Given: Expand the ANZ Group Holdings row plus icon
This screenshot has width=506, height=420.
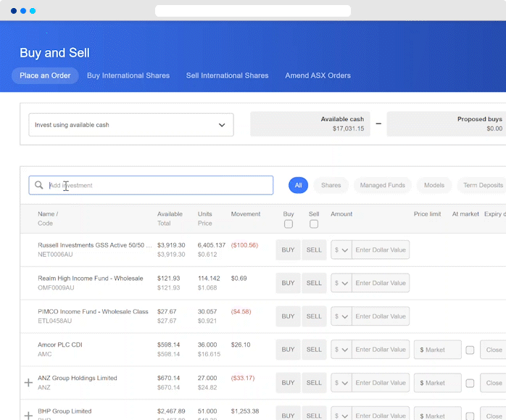Looking at the screenshot, I should coord(28,382).
